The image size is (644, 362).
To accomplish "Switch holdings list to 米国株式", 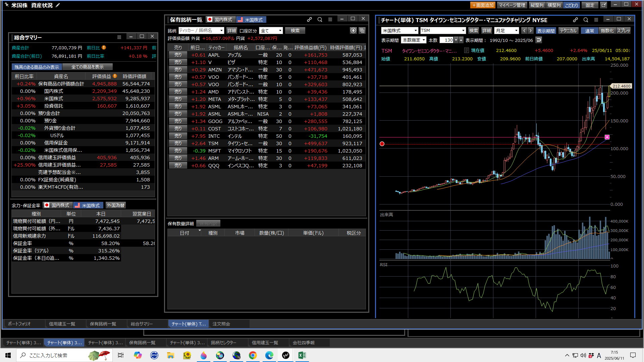I will 251,20.
